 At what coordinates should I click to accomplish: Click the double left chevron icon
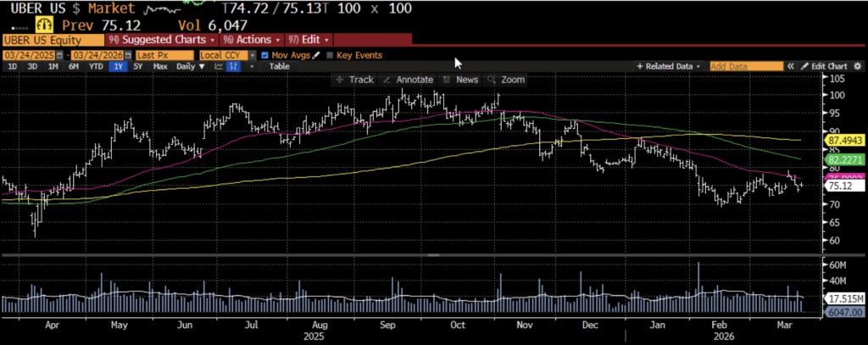tap(790, 66)
